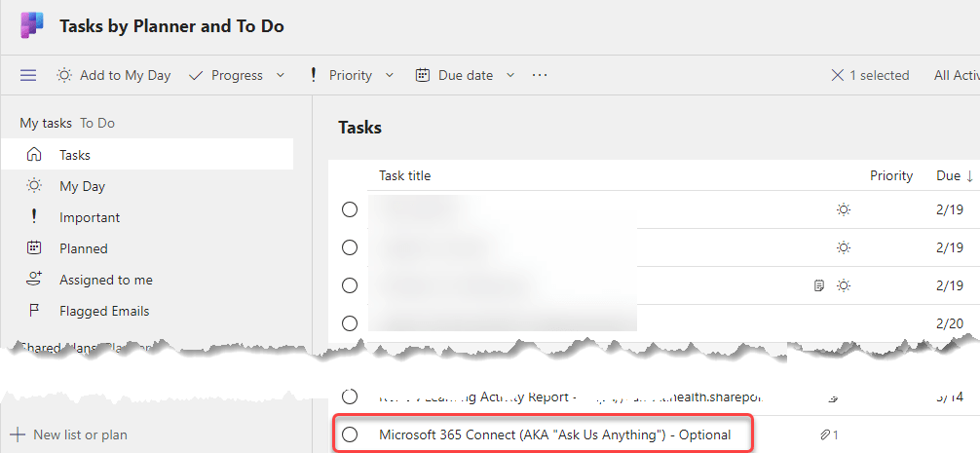The height and width of the screenshot is (453, 980).
Task: Select Important in the sidebar
Action: click(x=90, y=217)
